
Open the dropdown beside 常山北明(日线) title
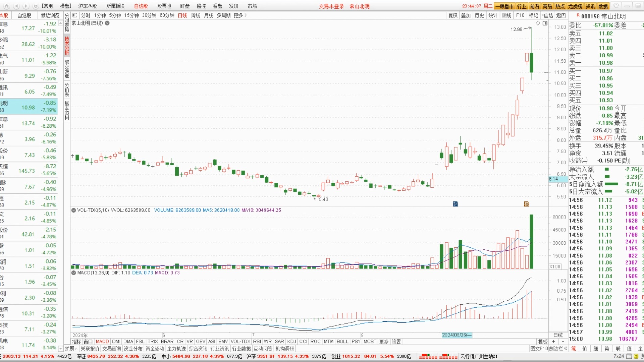(x=107, y=23)
